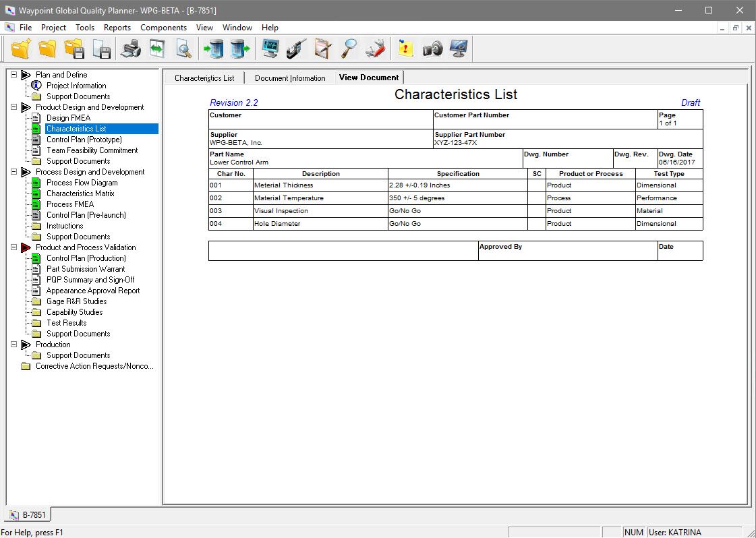Minimize the inner document window
This screenshot has height=538, width=756.
pyautogui.click(x=722, y=28)
